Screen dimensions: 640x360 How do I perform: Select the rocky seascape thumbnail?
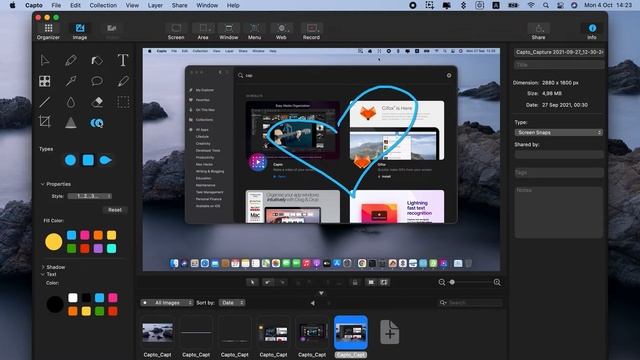tap(158, 333)
